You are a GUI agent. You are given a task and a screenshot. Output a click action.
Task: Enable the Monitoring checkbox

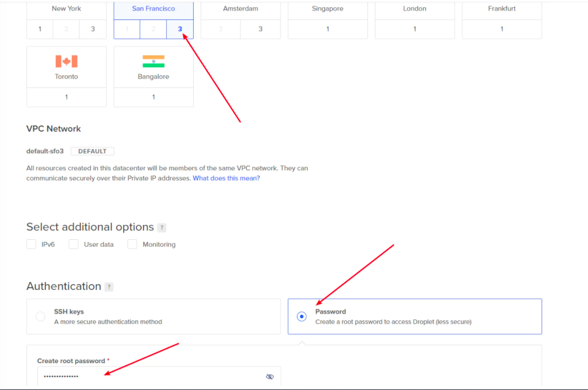[132, 245]
